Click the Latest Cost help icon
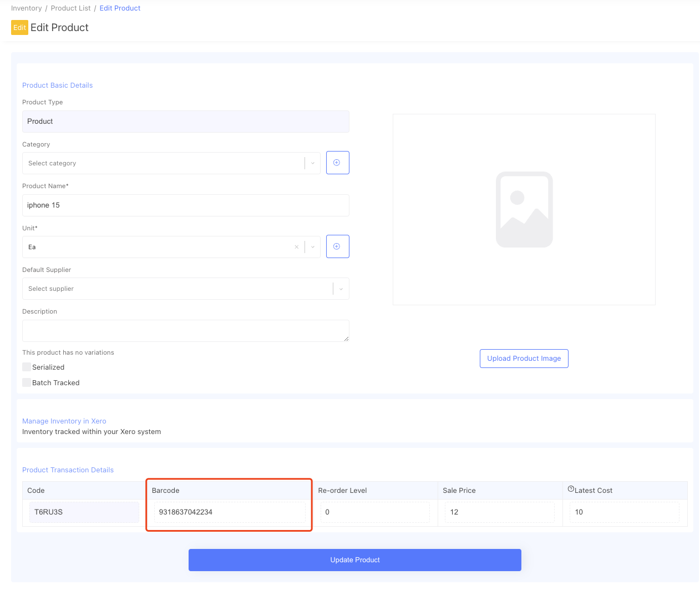Image resolution: width=700 pixels, height=605 pixels. coord(571,489)
